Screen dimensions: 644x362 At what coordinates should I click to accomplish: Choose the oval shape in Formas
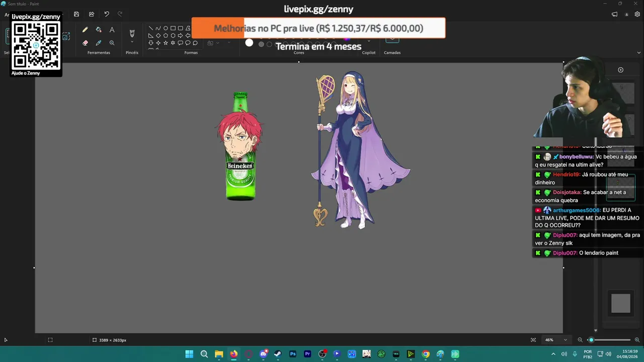[x=166, y=28]
